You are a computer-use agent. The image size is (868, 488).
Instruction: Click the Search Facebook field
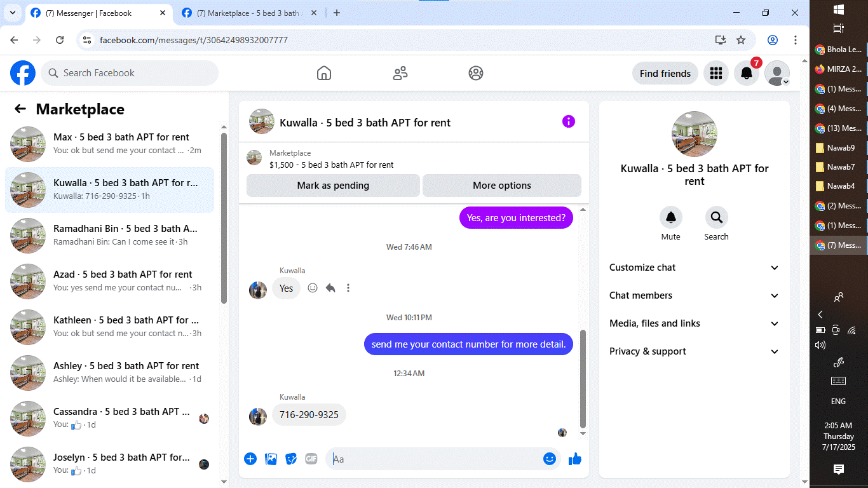point(130,73)
